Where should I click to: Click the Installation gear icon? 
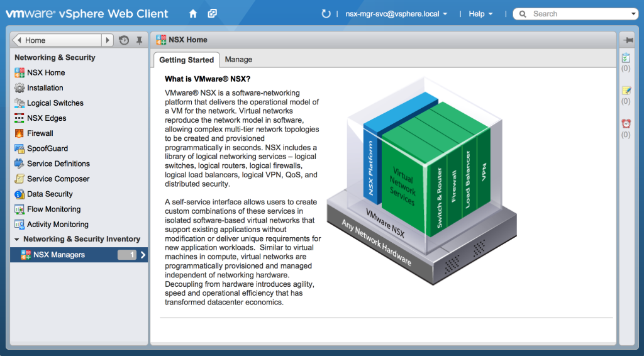pyautogui.click(x=19, y=88)
